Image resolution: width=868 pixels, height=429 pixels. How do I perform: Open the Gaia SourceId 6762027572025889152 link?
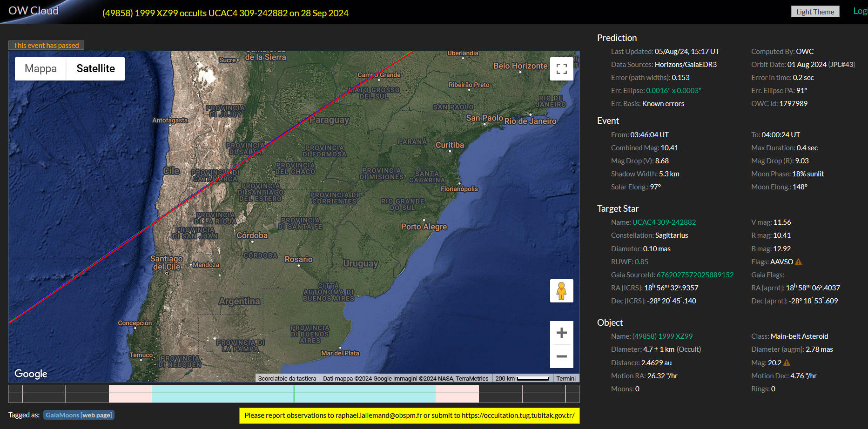click(695, 275)
